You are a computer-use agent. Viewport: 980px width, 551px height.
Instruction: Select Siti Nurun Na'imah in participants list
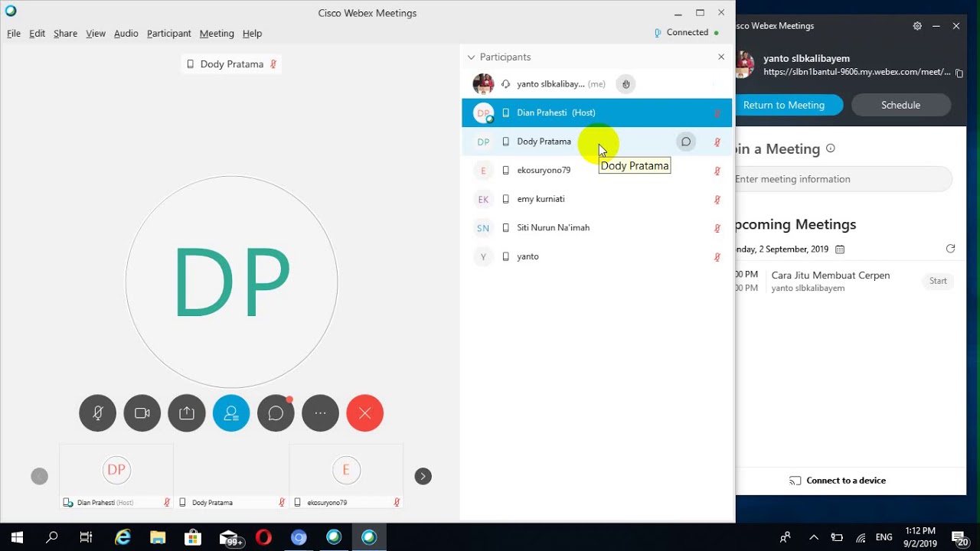tap(597, 227)
